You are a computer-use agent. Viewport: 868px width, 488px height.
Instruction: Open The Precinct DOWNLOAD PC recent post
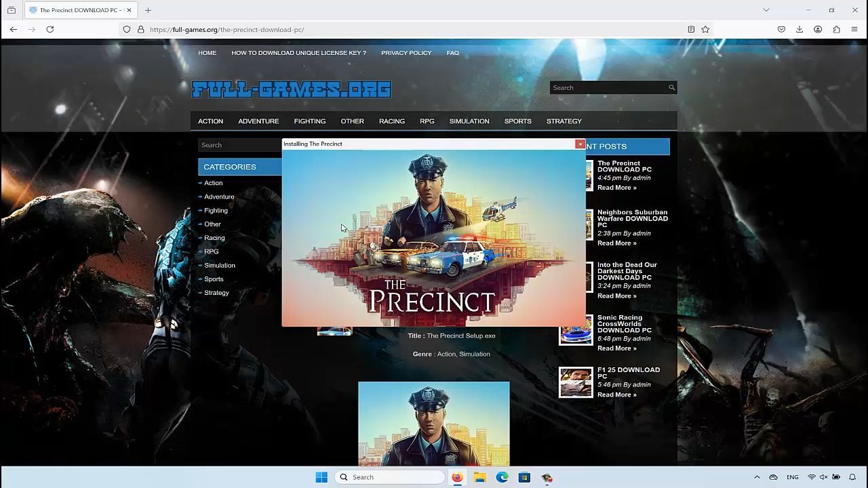point(624,166)
